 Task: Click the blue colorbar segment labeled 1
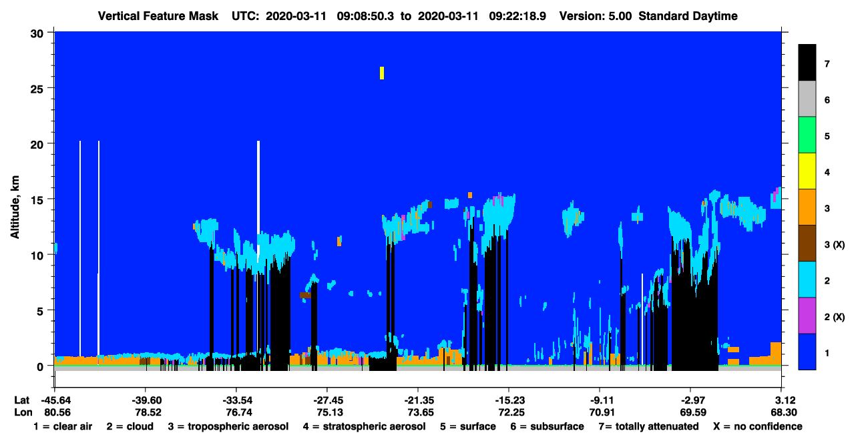coord(807,352)
